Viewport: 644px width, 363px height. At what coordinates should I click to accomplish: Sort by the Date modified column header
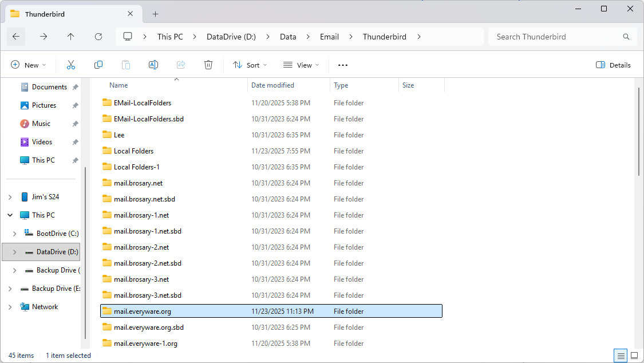click(273, 85)
